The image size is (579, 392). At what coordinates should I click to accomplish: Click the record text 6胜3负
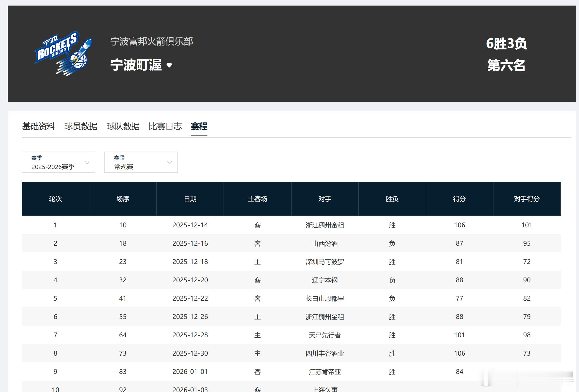tap(507, 43)
